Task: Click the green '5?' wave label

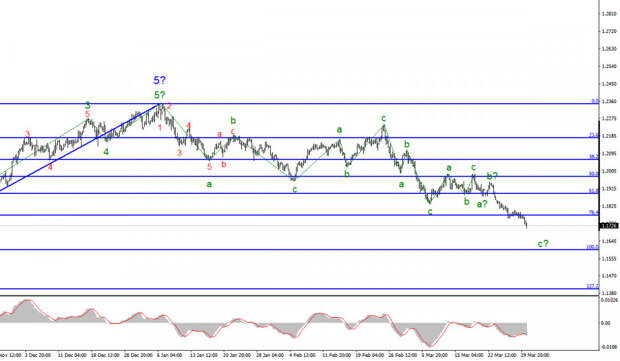Action: [x=160, y=95]
